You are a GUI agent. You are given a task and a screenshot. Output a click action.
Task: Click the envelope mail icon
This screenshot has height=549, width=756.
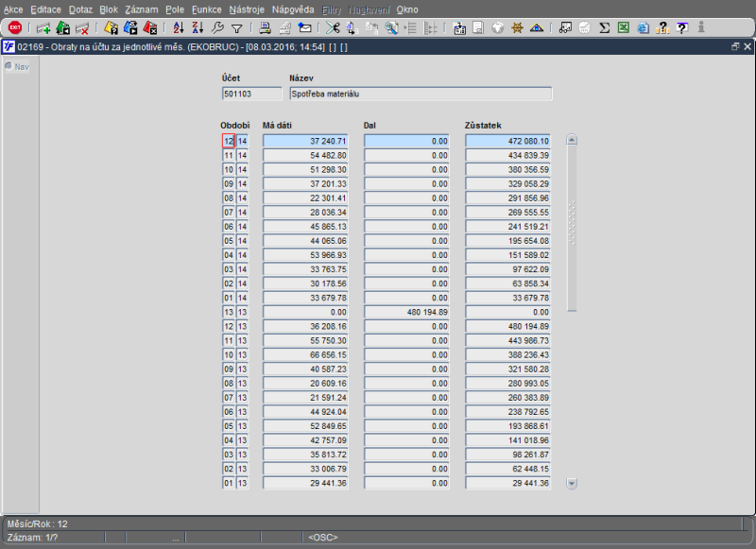coord(304,27)
